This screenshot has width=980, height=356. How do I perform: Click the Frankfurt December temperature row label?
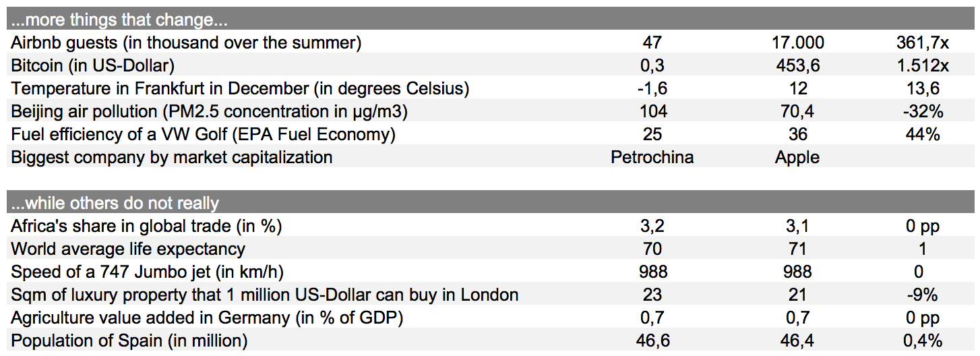tap(240, 89)
